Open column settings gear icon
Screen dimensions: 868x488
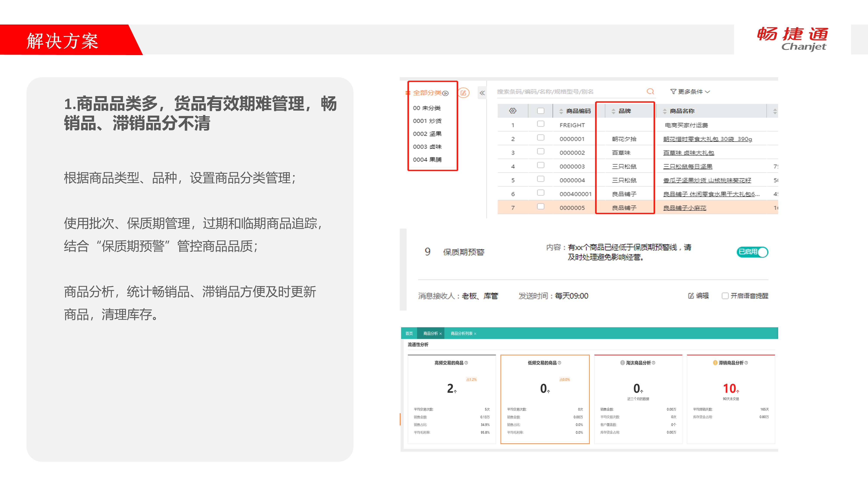(513, 111)
